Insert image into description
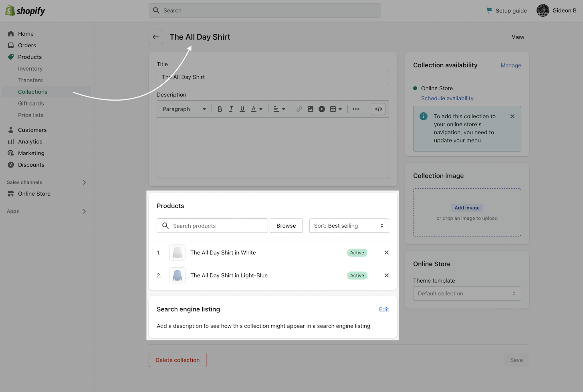 tap(310, 109)
